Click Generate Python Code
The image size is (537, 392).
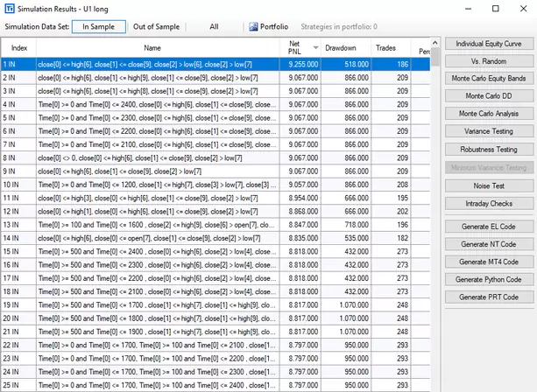tap(489, 280)
